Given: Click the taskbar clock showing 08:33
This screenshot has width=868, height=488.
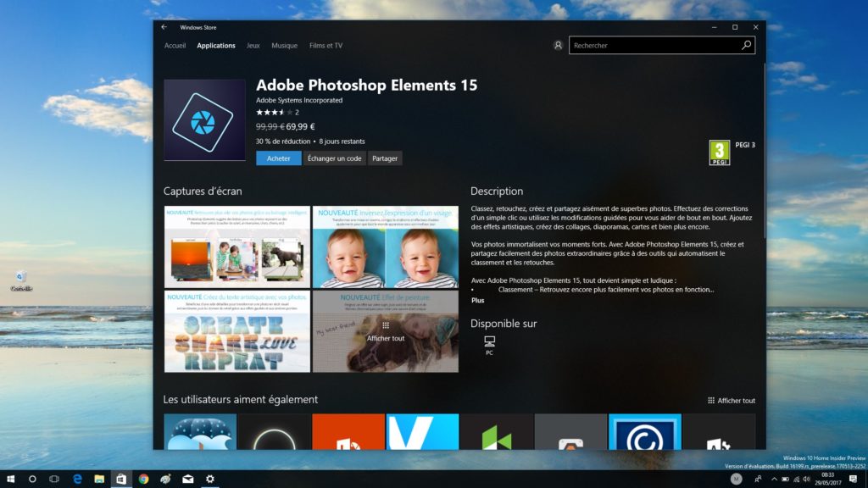Looking at the screenshot, I should tap(827, 480).
